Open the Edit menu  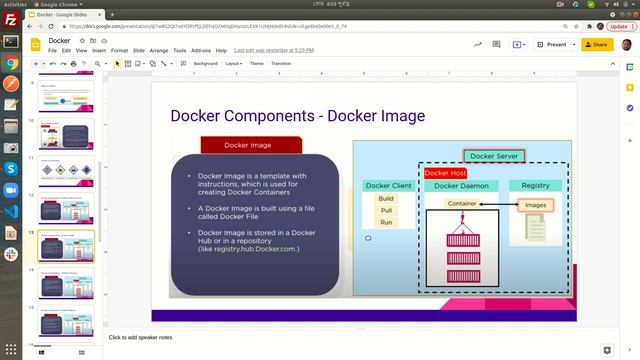[66, 51]
